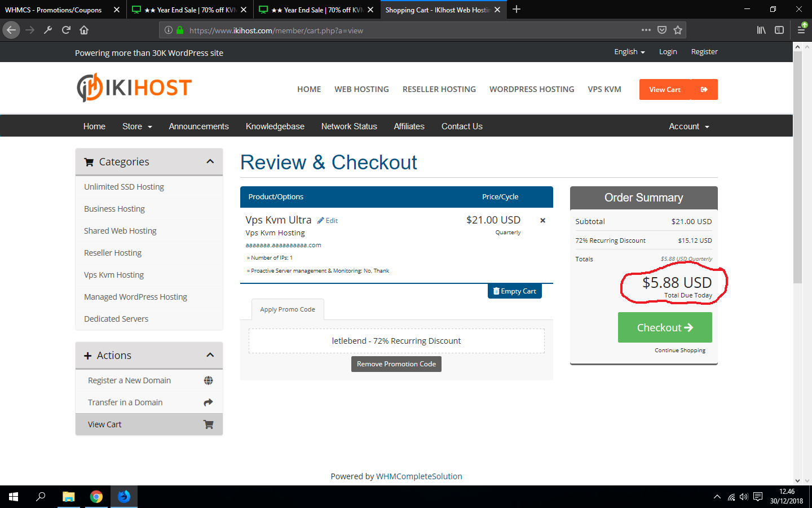
Task: Open Affiliates in the navbar
Action: [409, 126]
